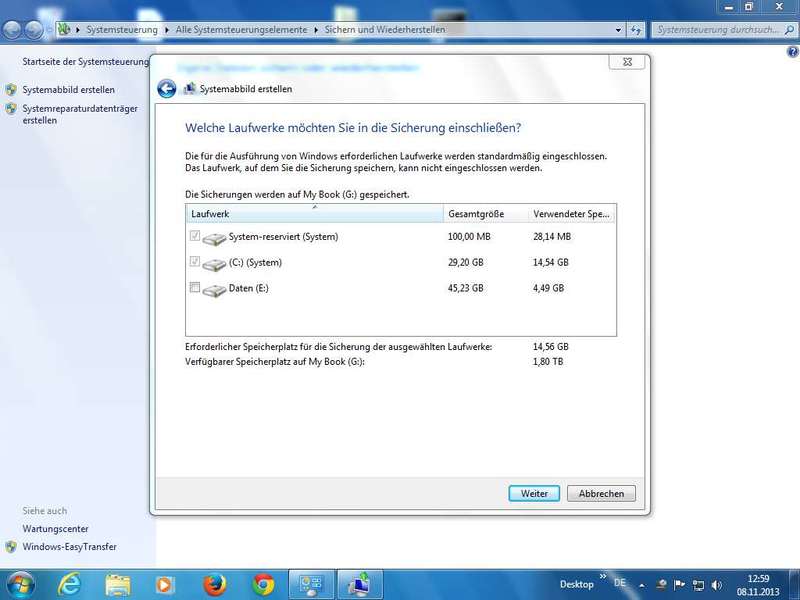The width and height of the screenshot is (800, 600).
Task: Toggle the System-reserviert (System) checkbox
Action: (194, 236)
